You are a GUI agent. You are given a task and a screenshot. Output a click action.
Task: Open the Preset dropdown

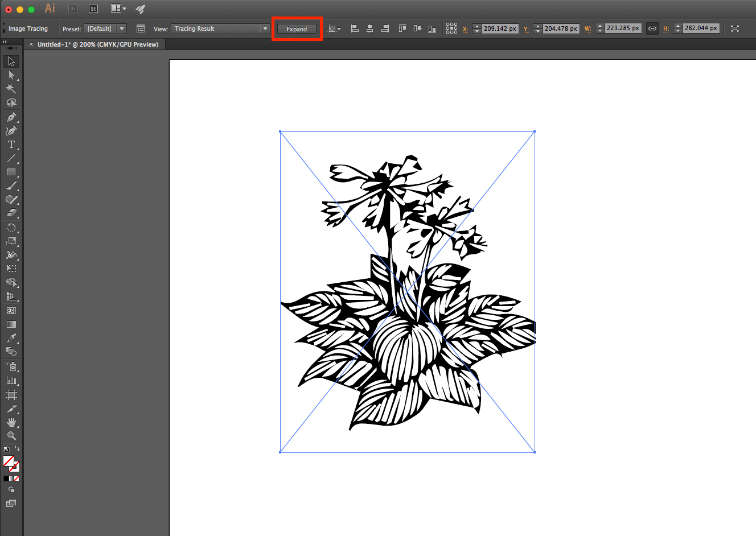(105, 28)
